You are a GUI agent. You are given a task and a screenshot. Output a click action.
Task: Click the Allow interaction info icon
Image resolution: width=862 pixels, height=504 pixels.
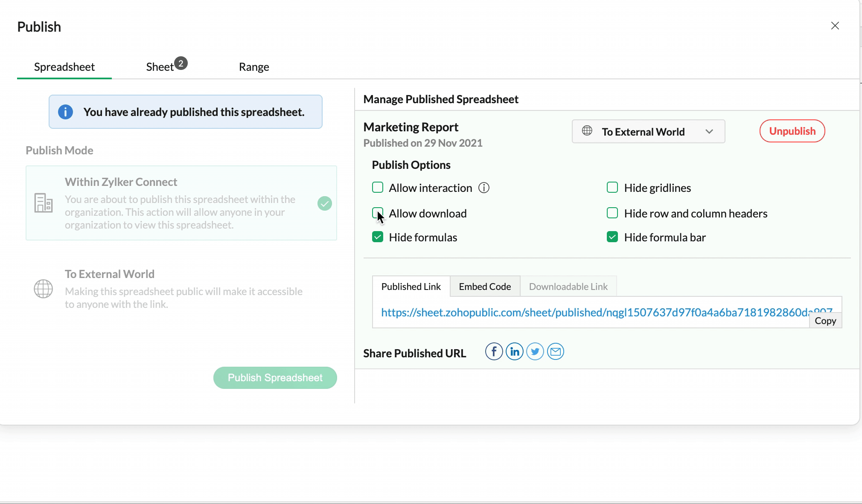click(483, 188)
